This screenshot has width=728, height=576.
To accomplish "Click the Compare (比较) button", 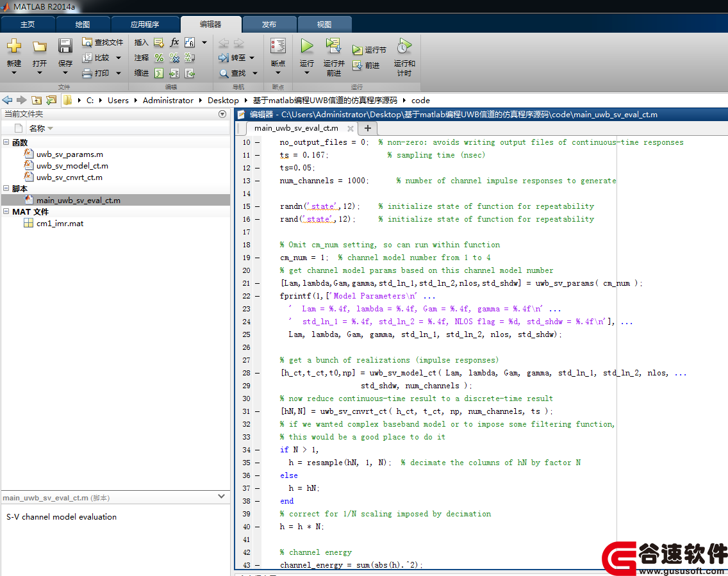I will [x=96, y=58].
